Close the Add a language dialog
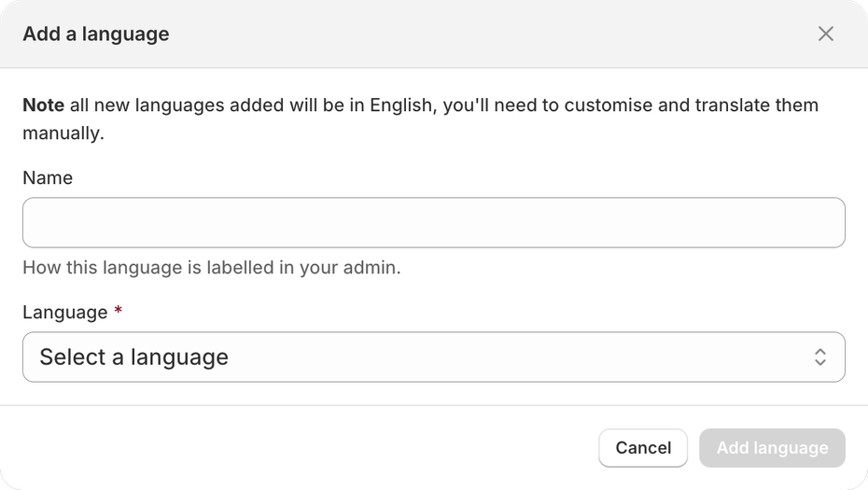 pyautogui.click(x=825, y=34)
